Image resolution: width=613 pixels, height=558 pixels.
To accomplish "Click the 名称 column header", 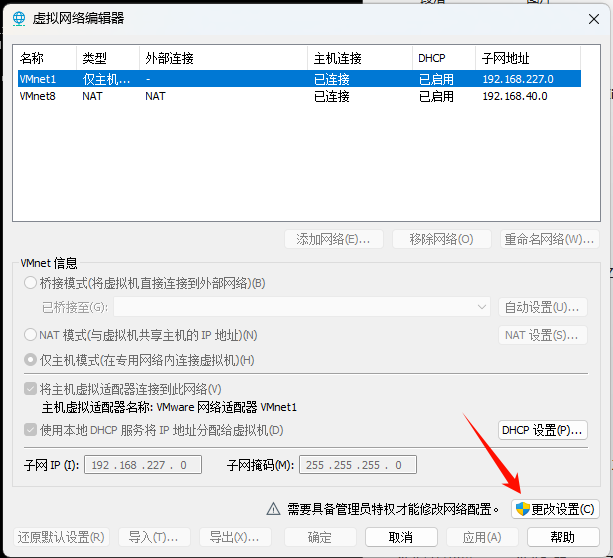I will (45, 58).
